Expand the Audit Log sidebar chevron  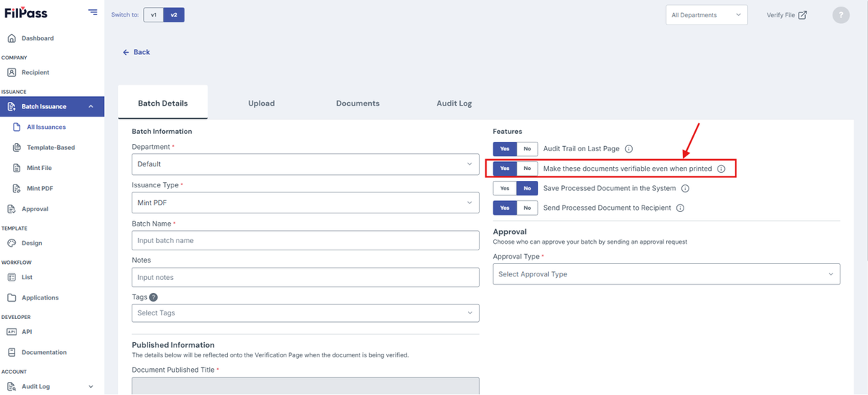point(90,386)
